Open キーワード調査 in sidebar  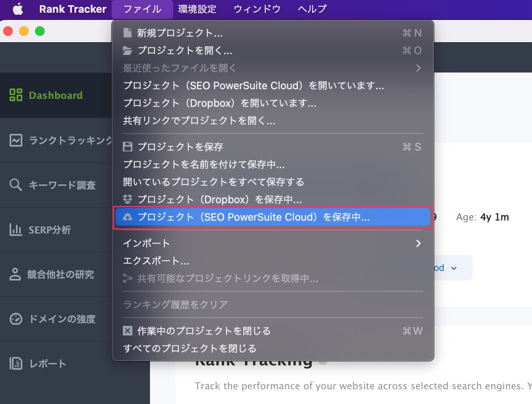coord(56,185)
